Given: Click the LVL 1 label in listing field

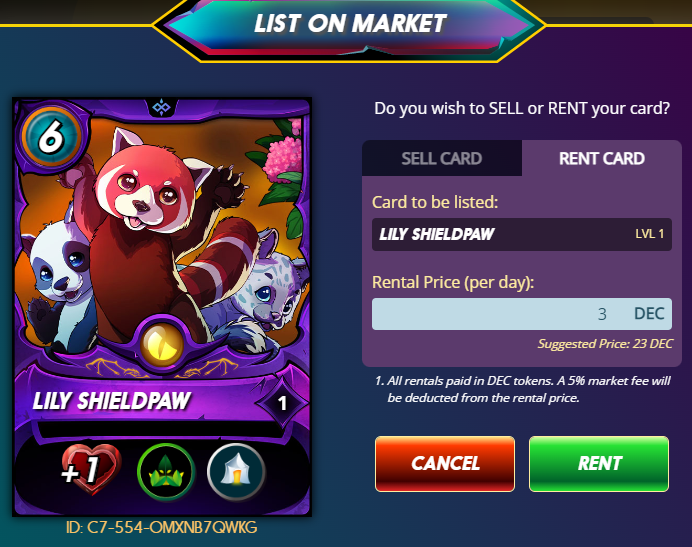Looking at the screenshot, I should [x=650, y=234].
